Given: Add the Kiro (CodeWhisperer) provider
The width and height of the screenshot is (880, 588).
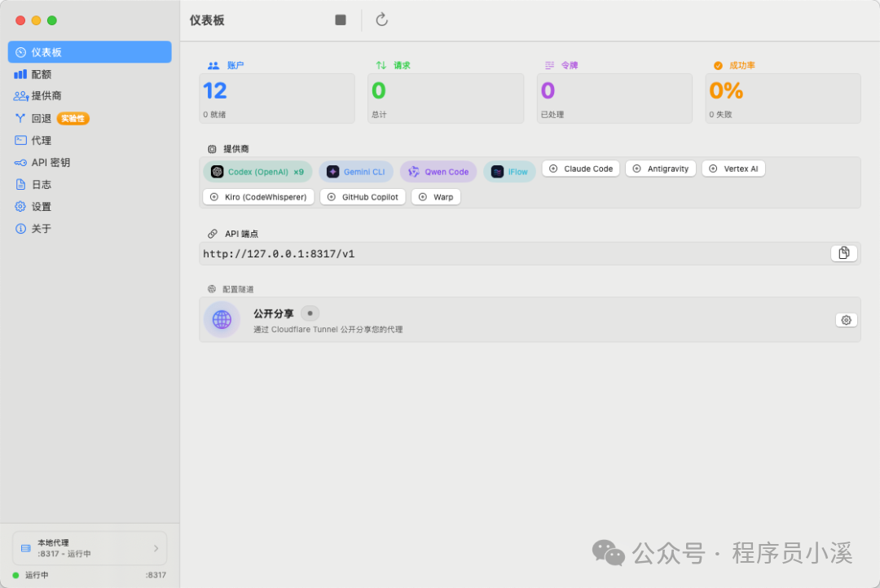Looking at the screenshot, I should pyautogui.click(x=258, y=197).
